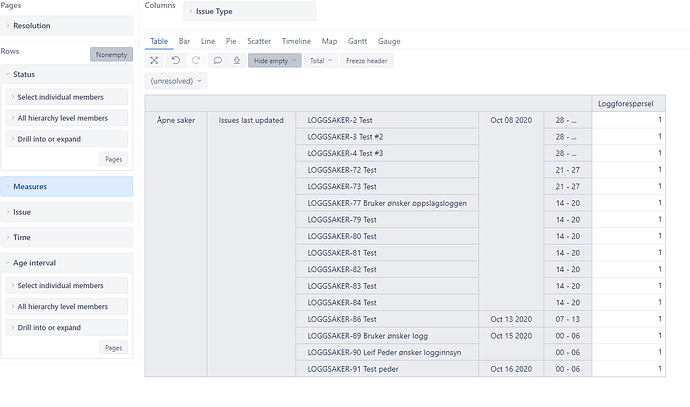Undo the last report change
The width and height of the screenshot is (690, 407).
click(x=176, y=61)
